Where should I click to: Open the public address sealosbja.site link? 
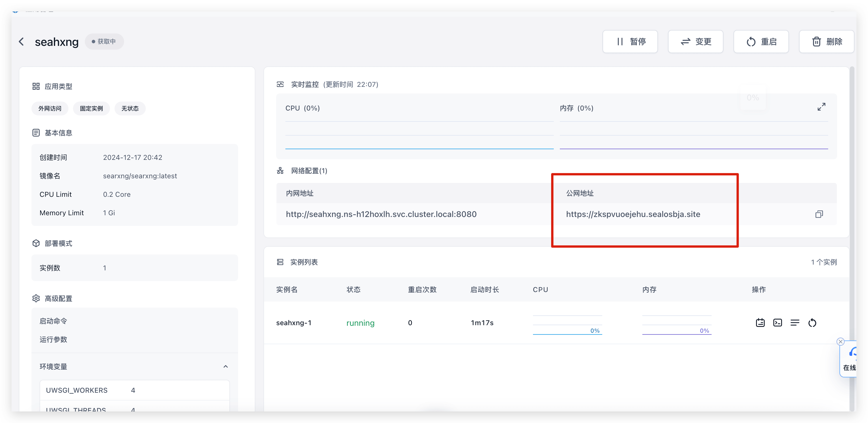[633, 214]
